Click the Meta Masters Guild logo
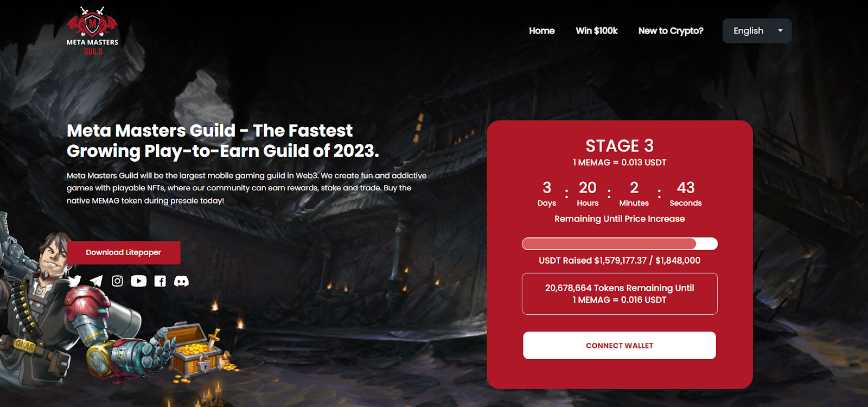The width and height of the screenshot is (868, 407). point(92,31)
